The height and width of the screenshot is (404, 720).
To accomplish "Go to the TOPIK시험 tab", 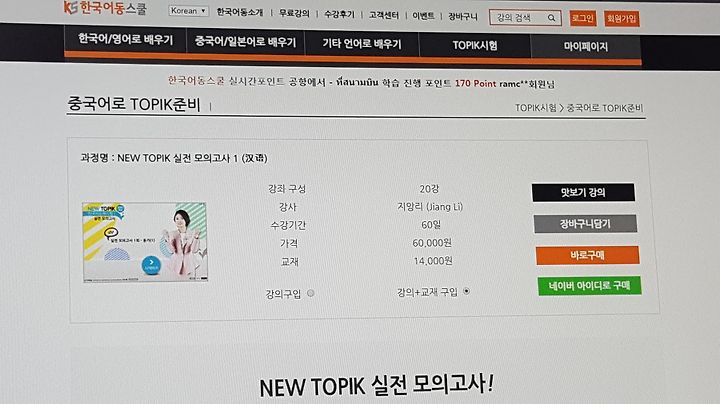I will pos(475,45).
